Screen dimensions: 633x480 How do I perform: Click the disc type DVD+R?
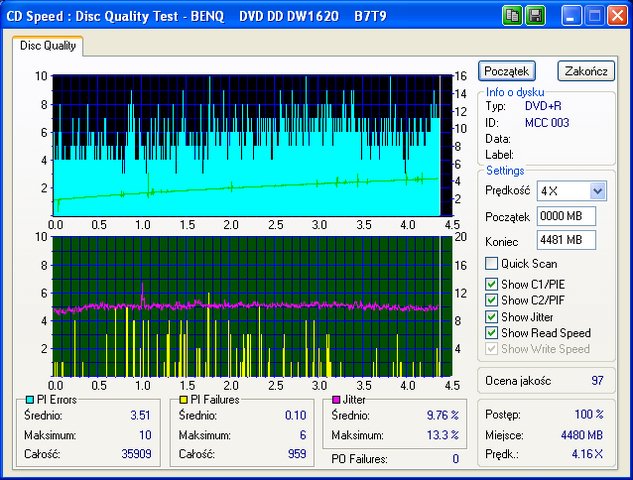coord(543,106)
